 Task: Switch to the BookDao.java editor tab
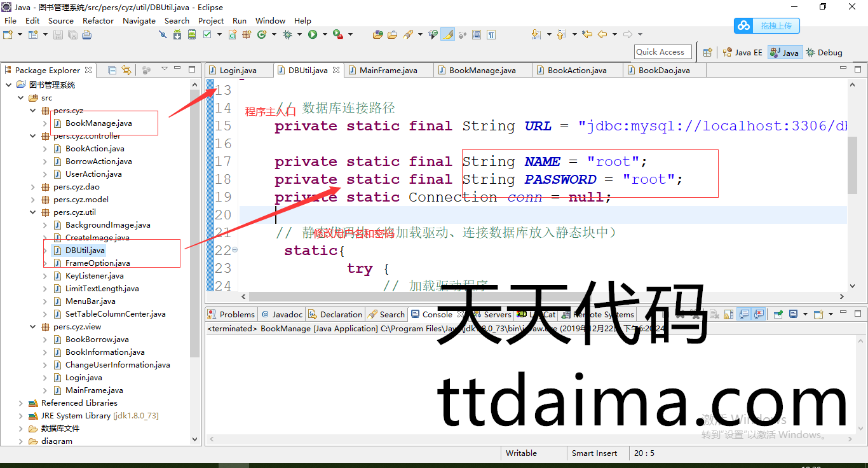click(663, 71)
